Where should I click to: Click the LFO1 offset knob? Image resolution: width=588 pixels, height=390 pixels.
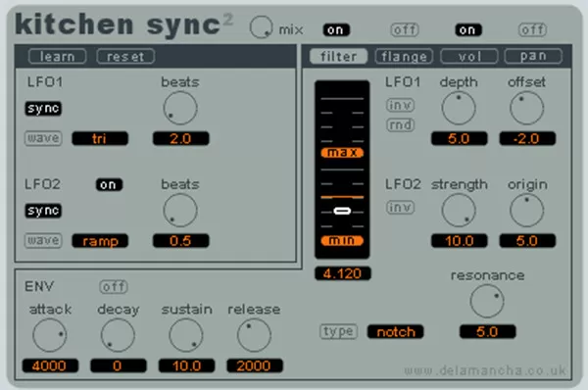point(527,108)
